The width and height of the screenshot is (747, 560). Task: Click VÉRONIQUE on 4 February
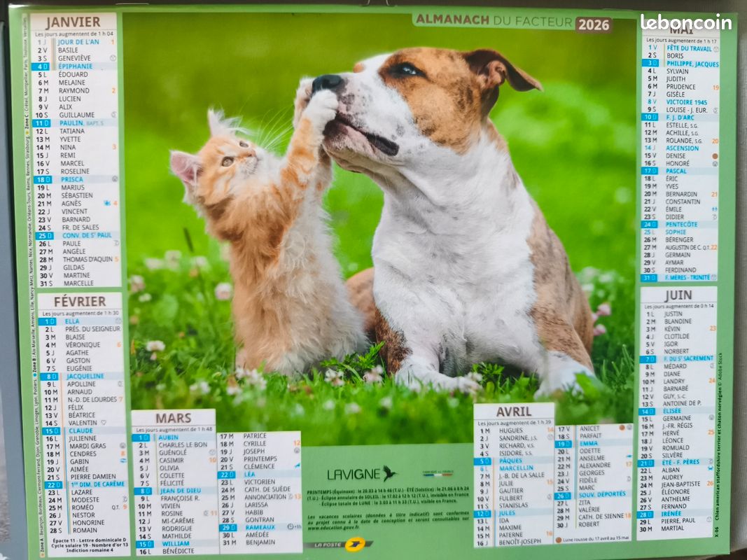click(x=83, y=344)
